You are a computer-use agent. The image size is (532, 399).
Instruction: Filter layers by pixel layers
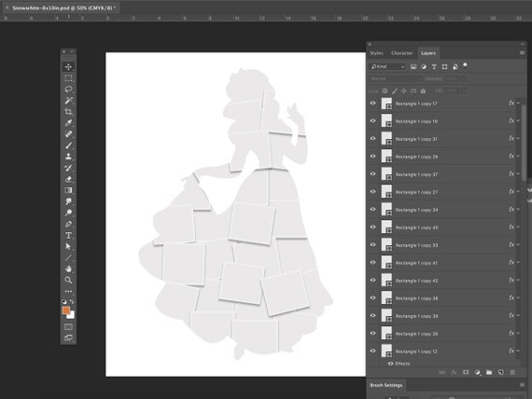point(413,67)
